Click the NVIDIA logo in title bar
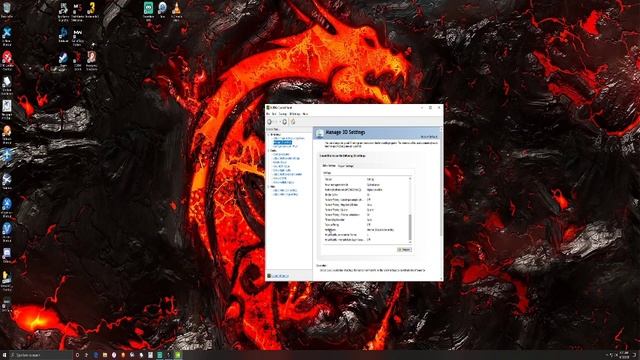 [x=269, y=107]
